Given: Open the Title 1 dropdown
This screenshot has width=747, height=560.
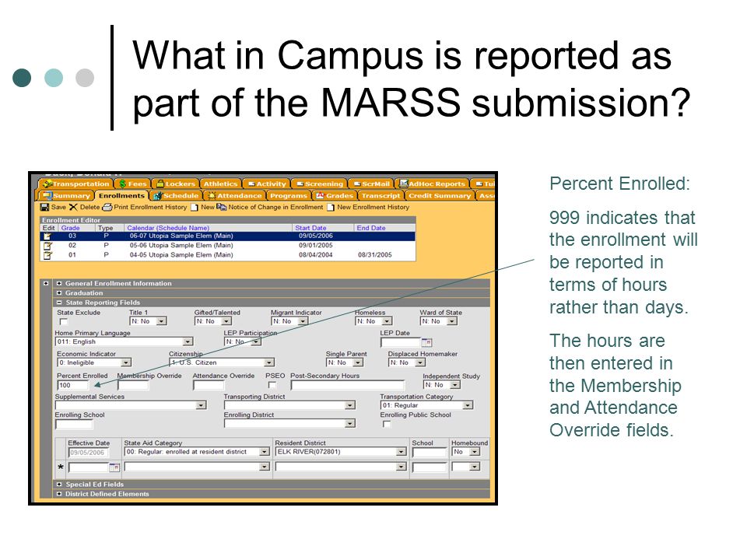Looking at the screenshot, I should [x=162, y=321].
